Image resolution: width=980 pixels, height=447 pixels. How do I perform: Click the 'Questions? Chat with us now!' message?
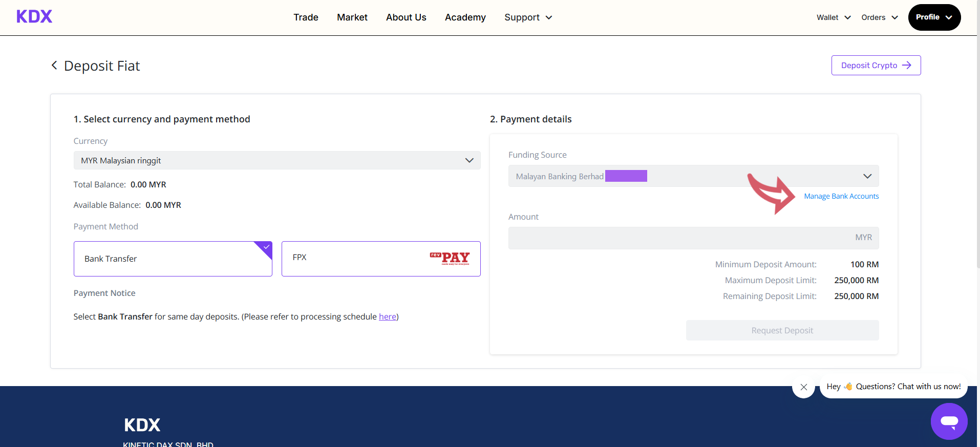point(893,387)
